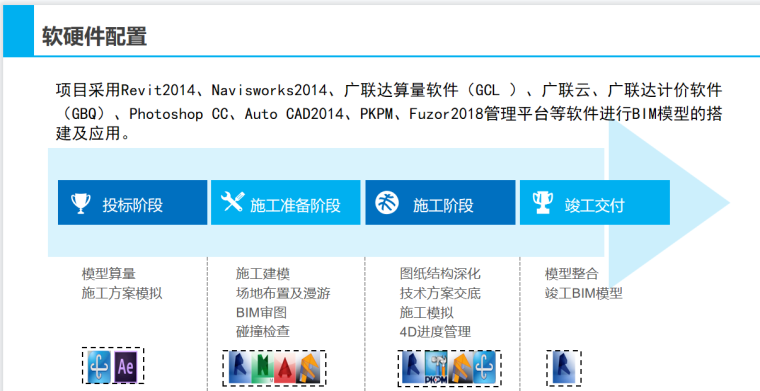Select the 施工阶段 stage block

point(440,203)
